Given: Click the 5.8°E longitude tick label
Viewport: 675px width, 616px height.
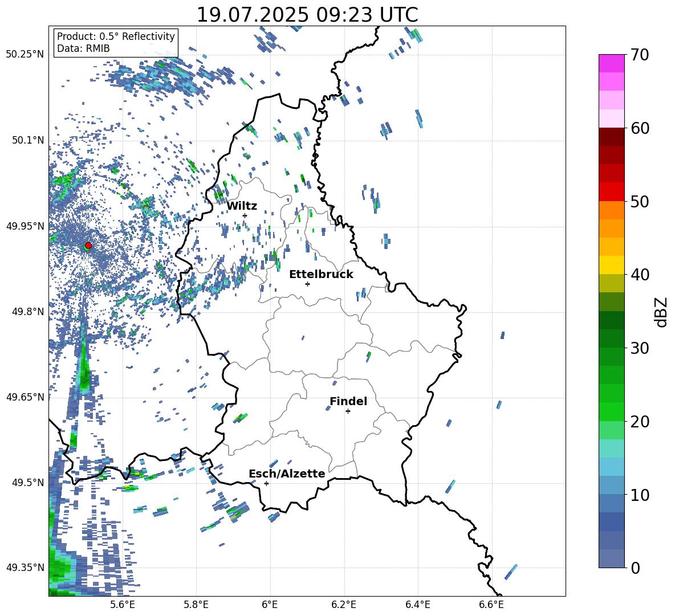Looking at the screenshot, I should [196, 605].
